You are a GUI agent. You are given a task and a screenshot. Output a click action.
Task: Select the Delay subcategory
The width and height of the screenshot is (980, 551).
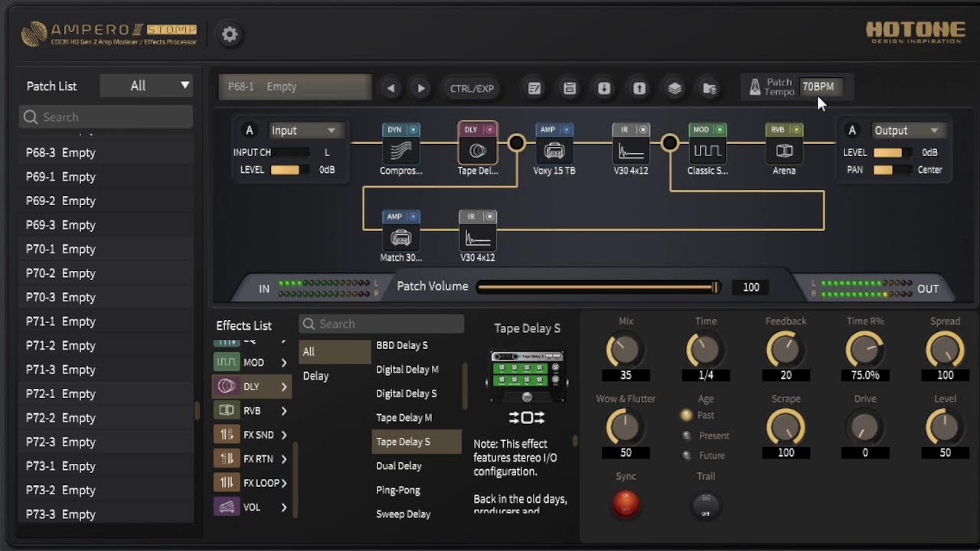pyautogui.click(x=335, y=376)
